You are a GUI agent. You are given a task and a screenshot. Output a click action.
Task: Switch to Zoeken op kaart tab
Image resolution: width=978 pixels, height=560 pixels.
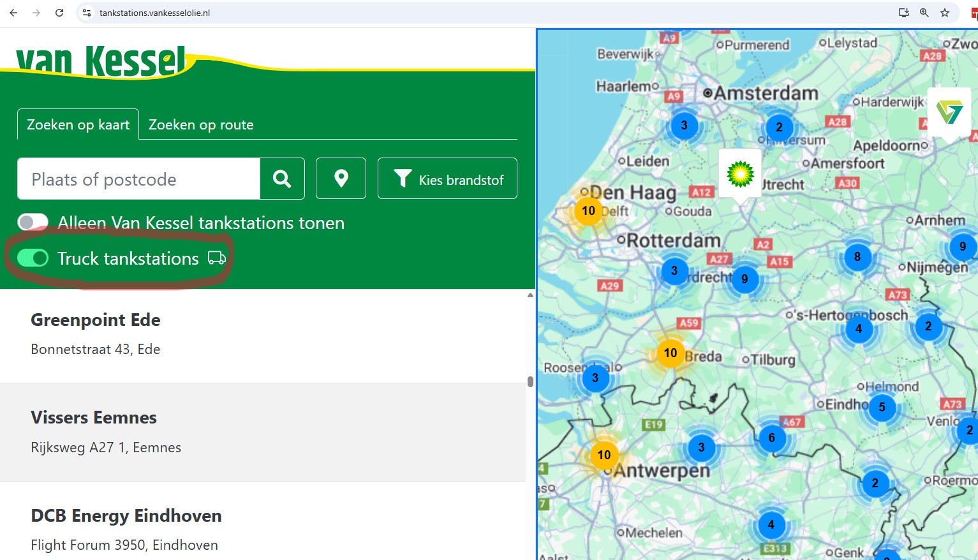point(78,124)
